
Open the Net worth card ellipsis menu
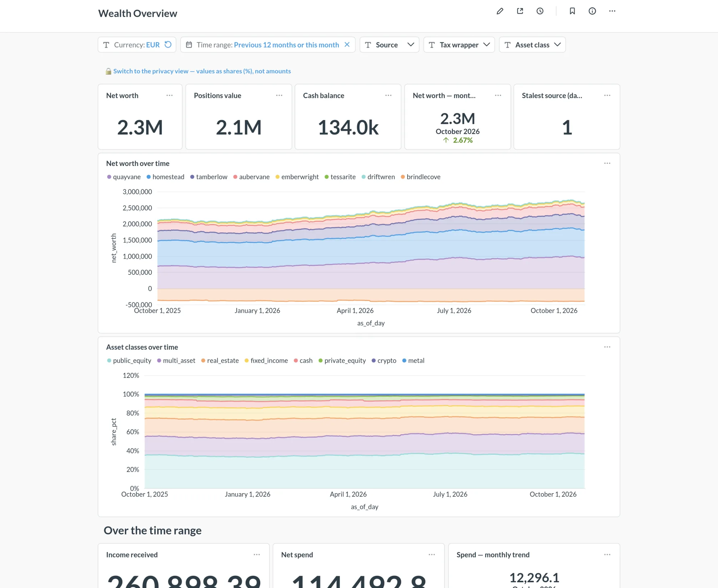pos(169,96)
